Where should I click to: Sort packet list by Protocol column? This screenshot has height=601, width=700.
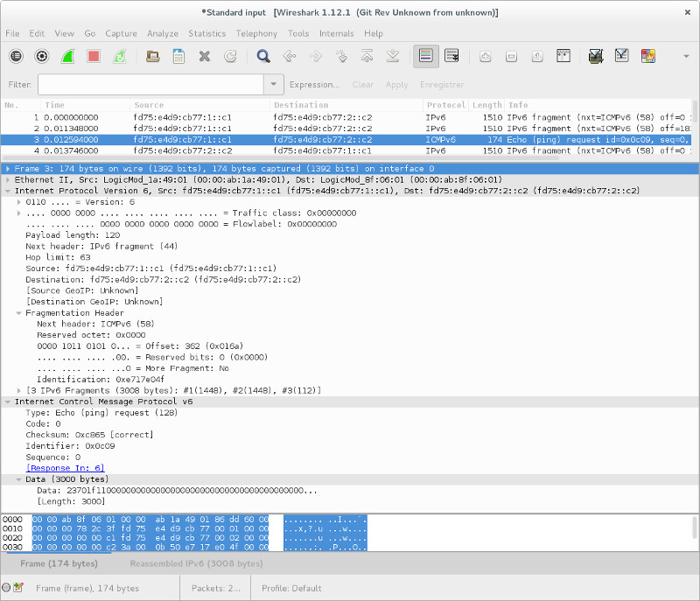446,105
